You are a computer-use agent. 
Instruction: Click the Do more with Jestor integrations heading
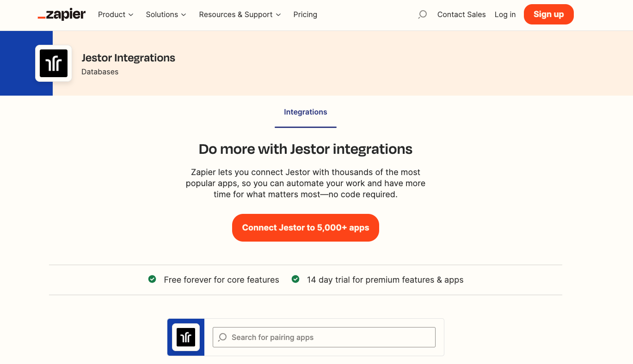[x=306, y=149]
